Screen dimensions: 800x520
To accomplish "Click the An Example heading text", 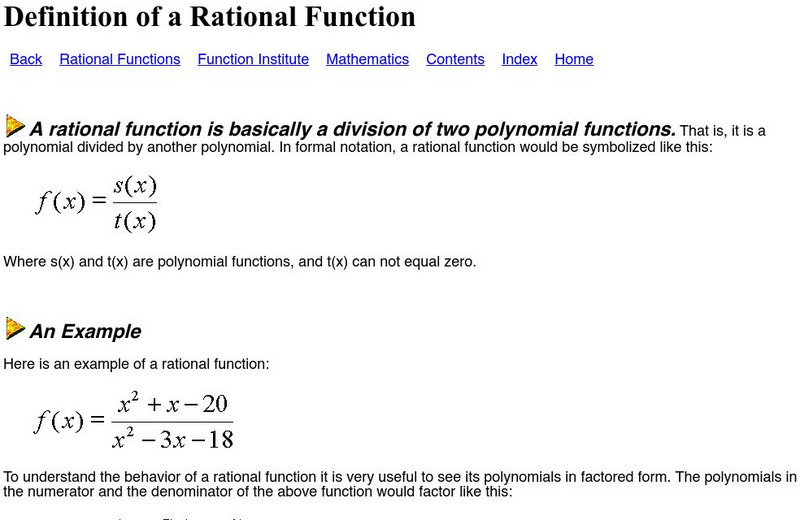I will click(x=85, y=331).
